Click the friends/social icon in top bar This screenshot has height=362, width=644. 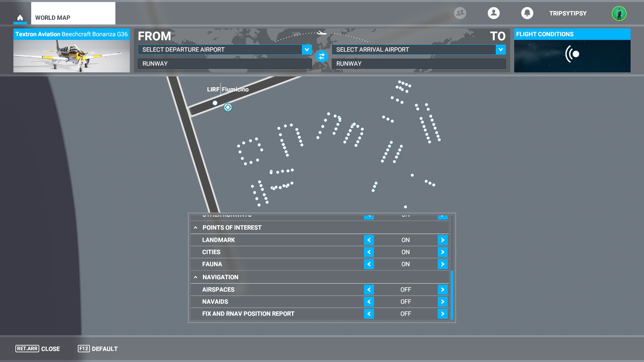tap(460, 13)
